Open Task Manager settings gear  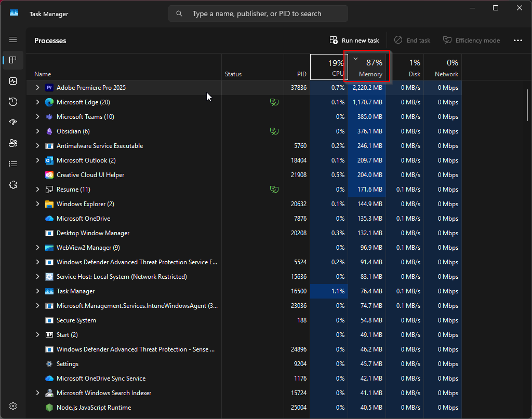13,406
